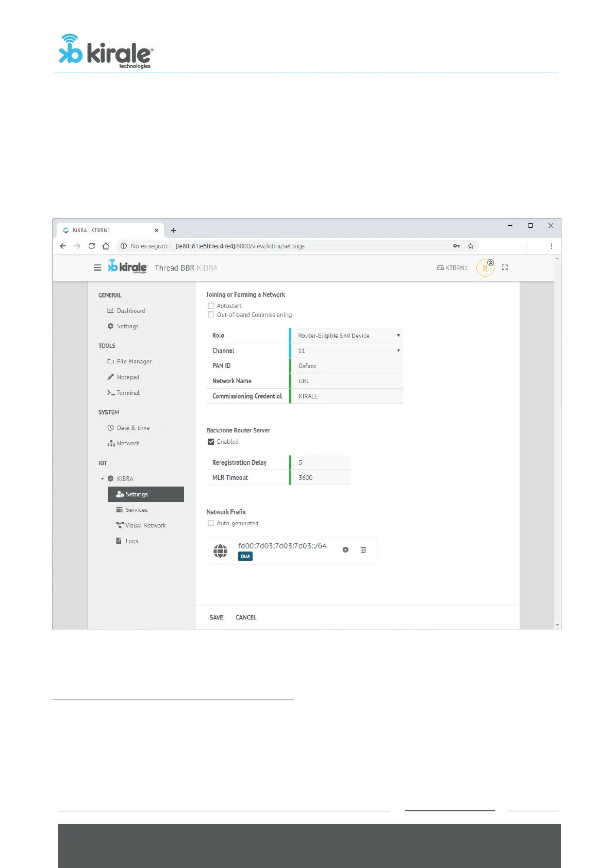The height and width of the screenshot is (868, 614).
Task: Delete the network prefix with trash icon
Action: click(363, 550)
